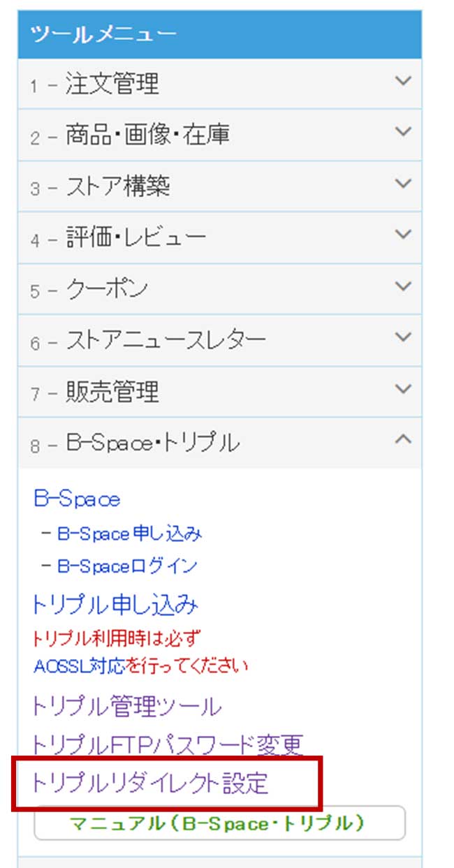Screen dimensions: 454x868
Task: Expand the 商品・画像・在庫 chevron arrow
Action: (x=403, y=132)
